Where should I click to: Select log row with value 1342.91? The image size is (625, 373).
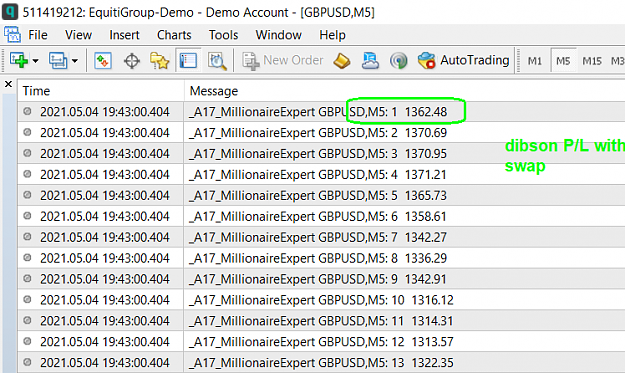(321, 279)
